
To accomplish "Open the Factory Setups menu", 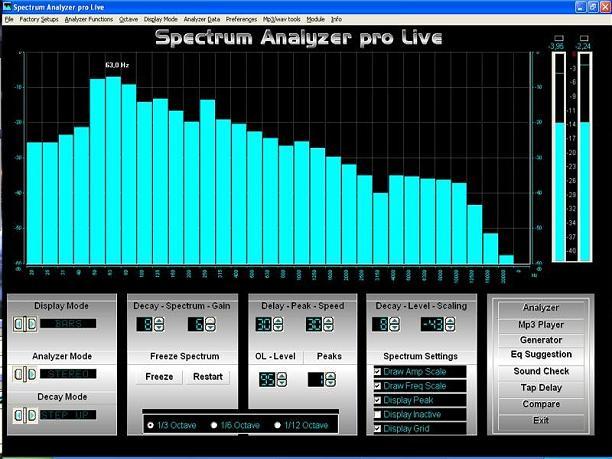I will coord(39,19).
